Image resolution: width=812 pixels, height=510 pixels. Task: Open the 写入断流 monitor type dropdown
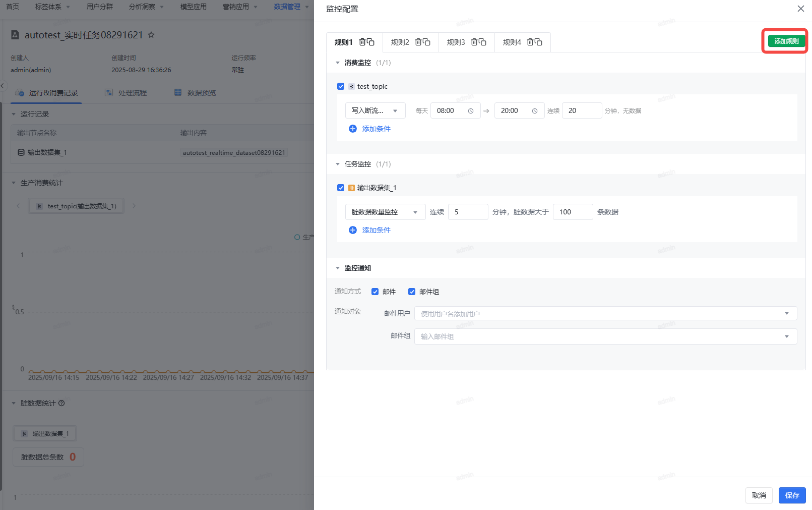(376, 110)
